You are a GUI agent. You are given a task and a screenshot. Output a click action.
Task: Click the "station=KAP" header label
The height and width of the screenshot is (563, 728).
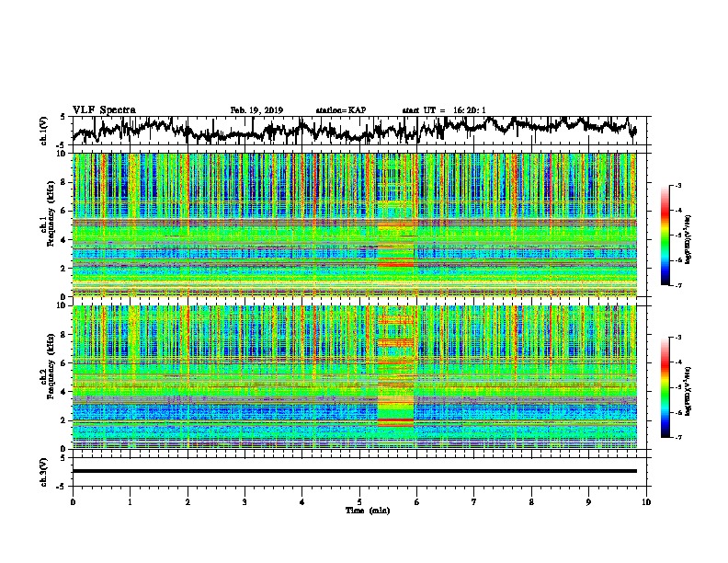pyautogui.click(x=341, y=110)
